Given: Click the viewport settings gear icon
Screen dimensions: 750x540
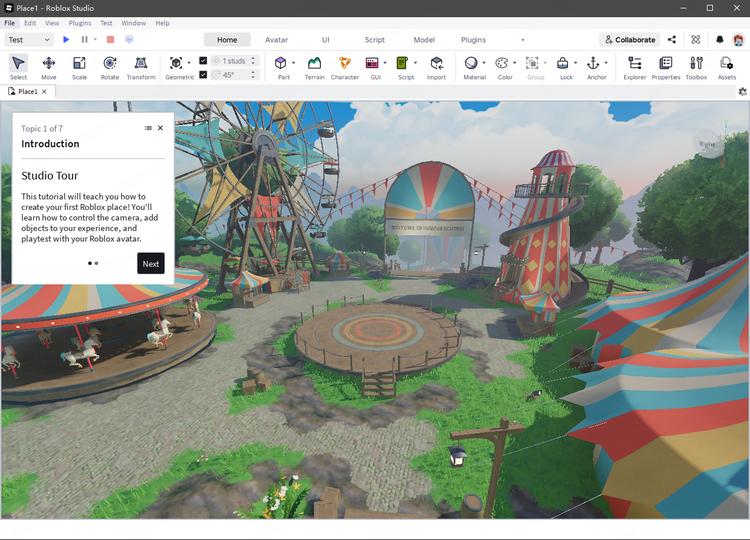Looking at the screenshot, I should click(742, 91).
